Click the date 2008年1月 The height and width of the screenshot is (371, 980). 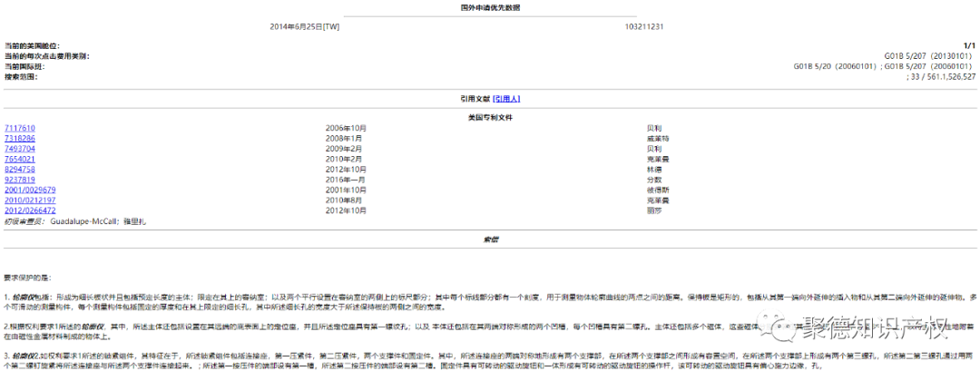point(344,138)
